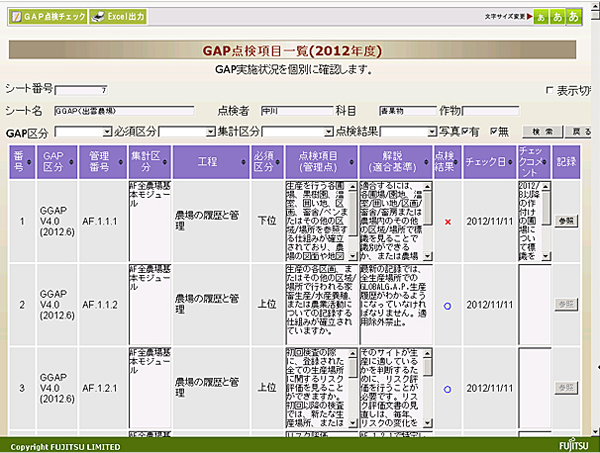Open the 必須区分 dropdown
Screen dimensions: 600x453
point(187,132)
